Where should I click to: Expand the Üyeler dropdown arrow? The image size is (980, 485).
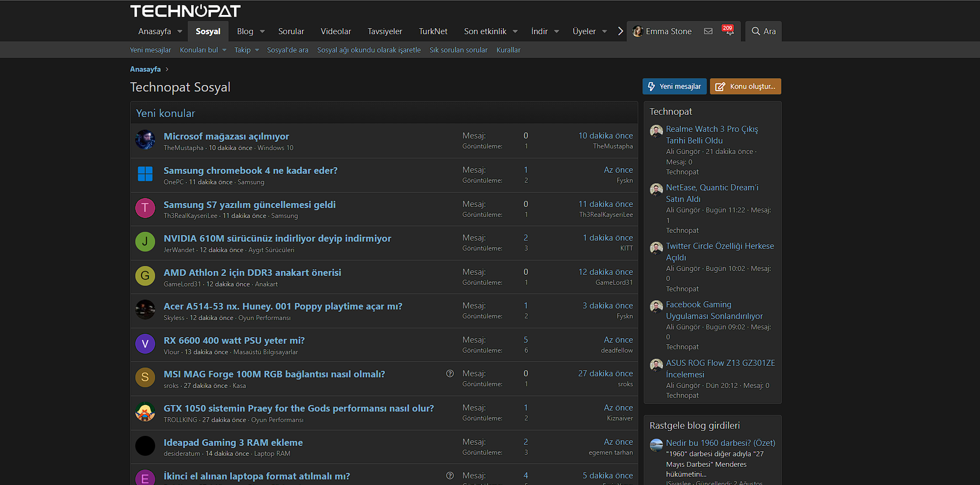click(605, 31)
